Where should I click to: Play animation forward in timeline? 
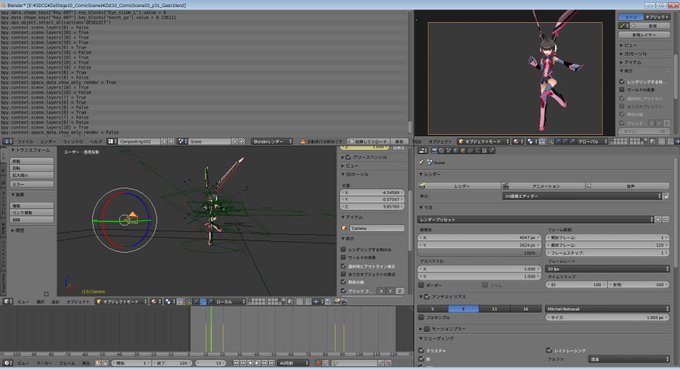257,363
